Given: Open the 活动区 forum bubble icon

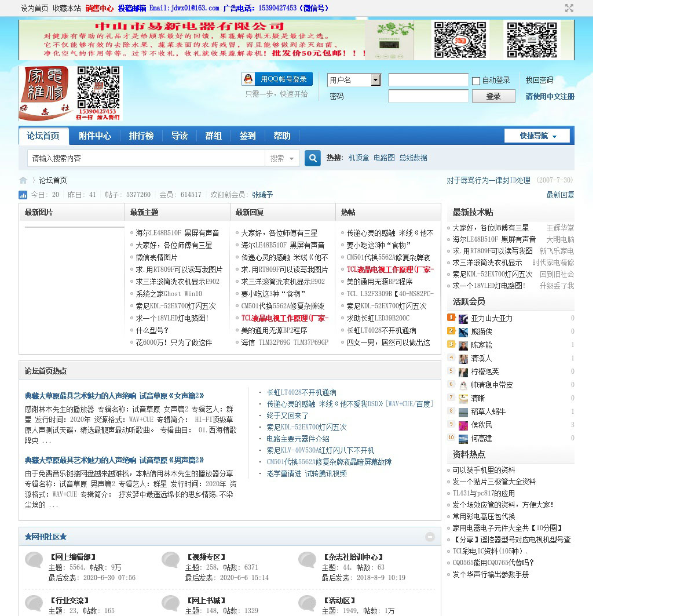Looking at the screenshot, I should 308,604.
